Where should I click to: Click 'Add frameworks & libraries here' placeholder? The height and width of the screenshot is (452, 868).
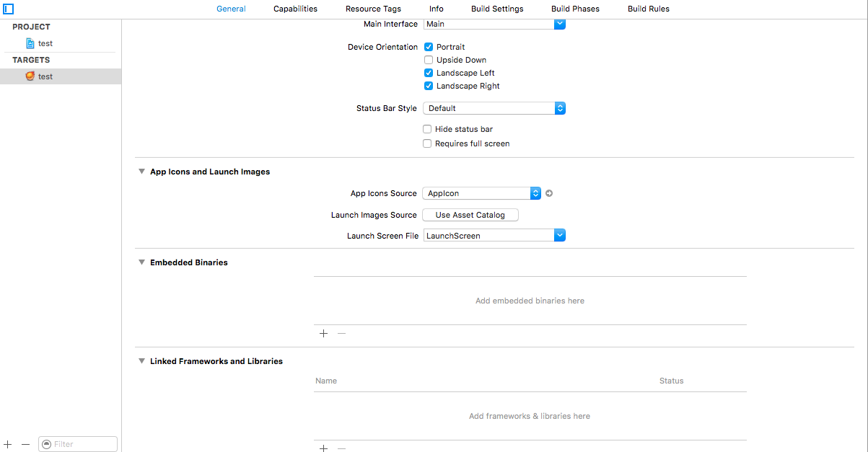click(530, 416)
